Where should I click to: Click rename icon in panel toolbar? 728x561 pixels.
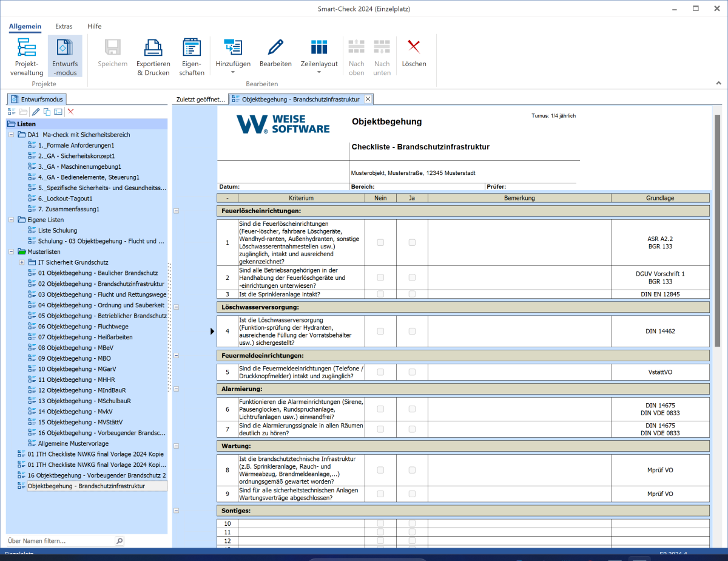click(x=58, y=112)
